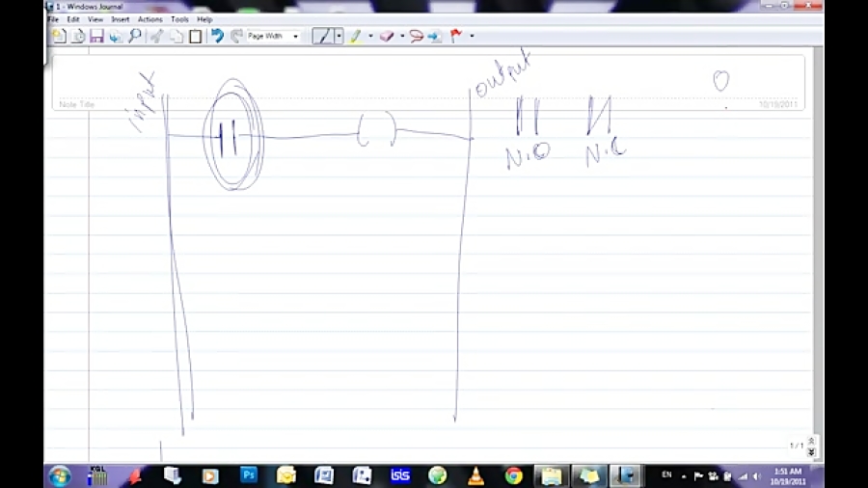Screen dimensions: 868x488
Task: Open the Actions menu
Action: click(x=149, y=19)
